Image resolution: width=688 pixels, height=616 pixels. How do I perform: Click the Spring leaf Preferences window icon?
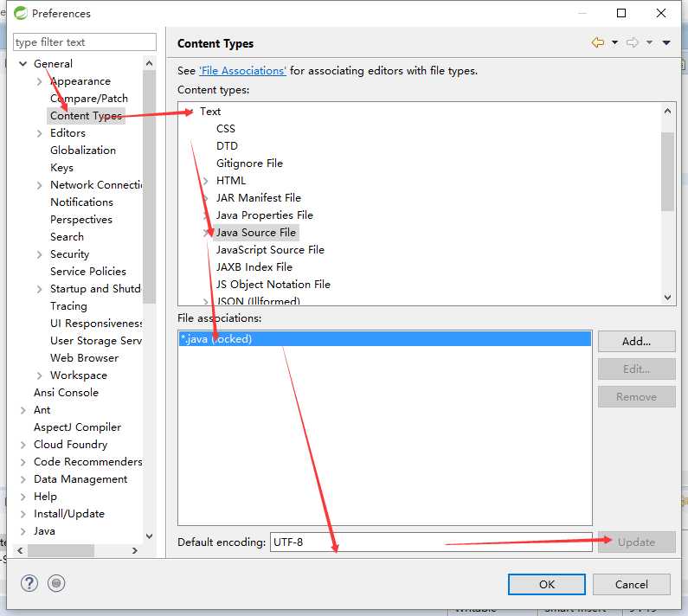[x=20, y=13]
